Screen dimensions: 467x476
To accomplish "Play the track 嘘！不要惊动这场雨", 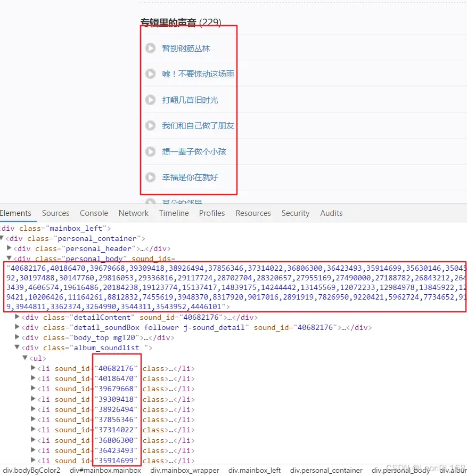I will [150, 74].
